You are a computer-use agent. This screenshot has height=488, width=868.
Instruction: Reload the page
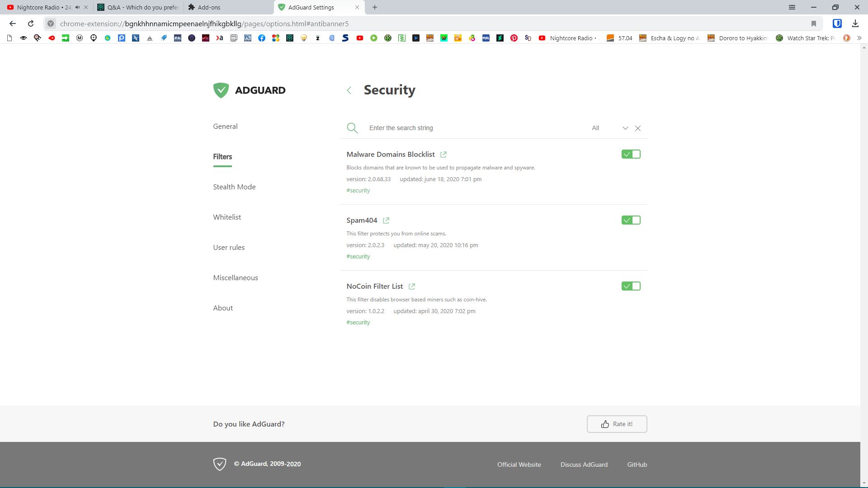31,23
